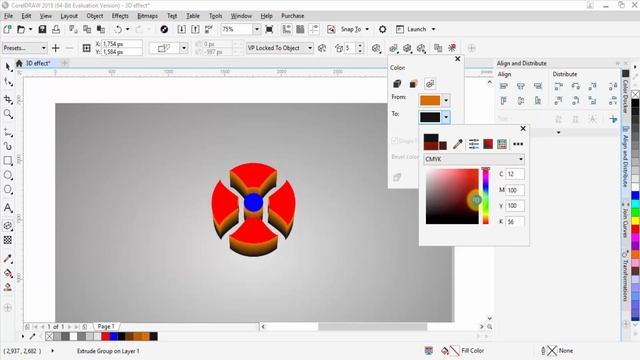Open the Object menu
This screenshot has width=640, height=360.
[95, 16]
